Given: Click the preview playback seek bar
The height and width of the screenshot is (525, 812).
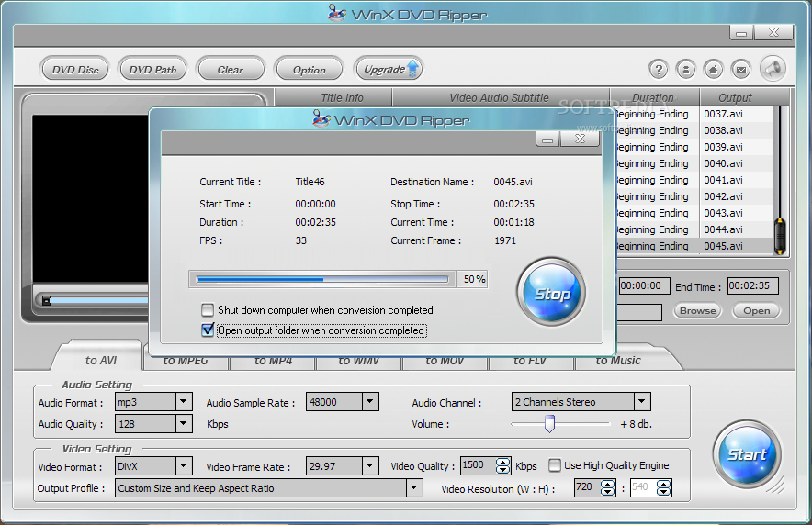Looking at the screenshot, I should point(98,300).
